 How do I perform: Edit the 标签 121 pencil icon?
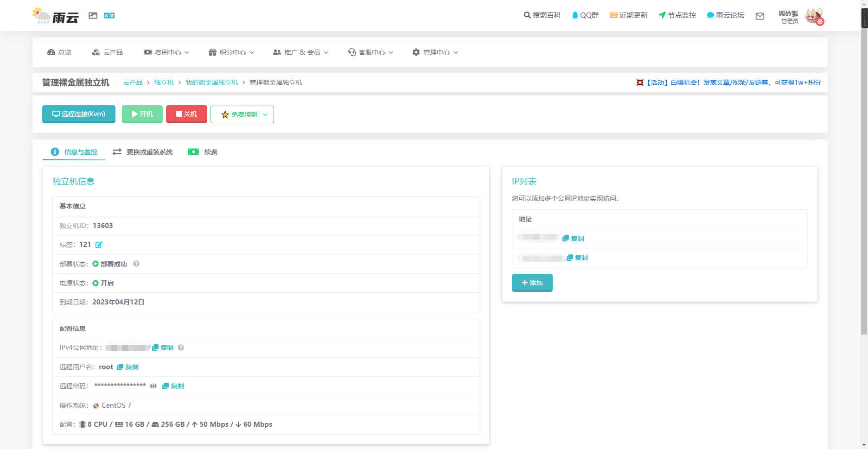point(99,245)
